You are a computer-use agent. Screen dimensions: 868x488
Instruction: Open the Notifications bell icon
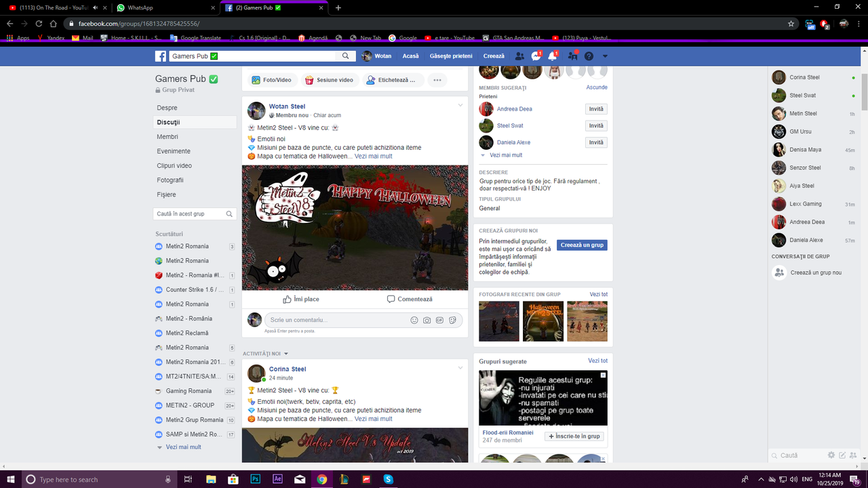(x=552, y=56)
